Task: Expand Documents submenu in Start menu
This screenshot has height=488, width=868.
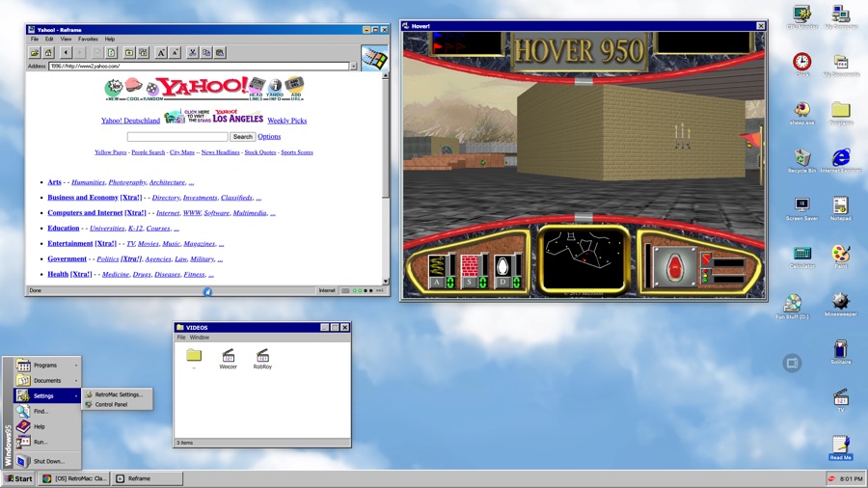Action: pyautogui.click(x=47, y=381)
